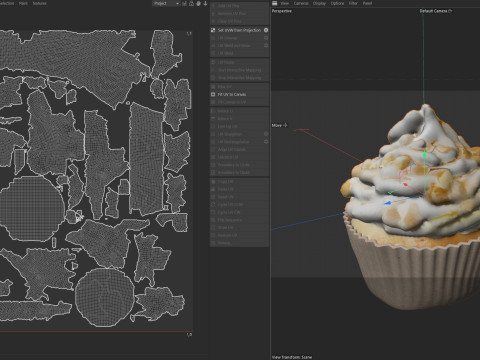
Task: Open Set UVW from Projection settings gear
Action: tap(266, 30)
